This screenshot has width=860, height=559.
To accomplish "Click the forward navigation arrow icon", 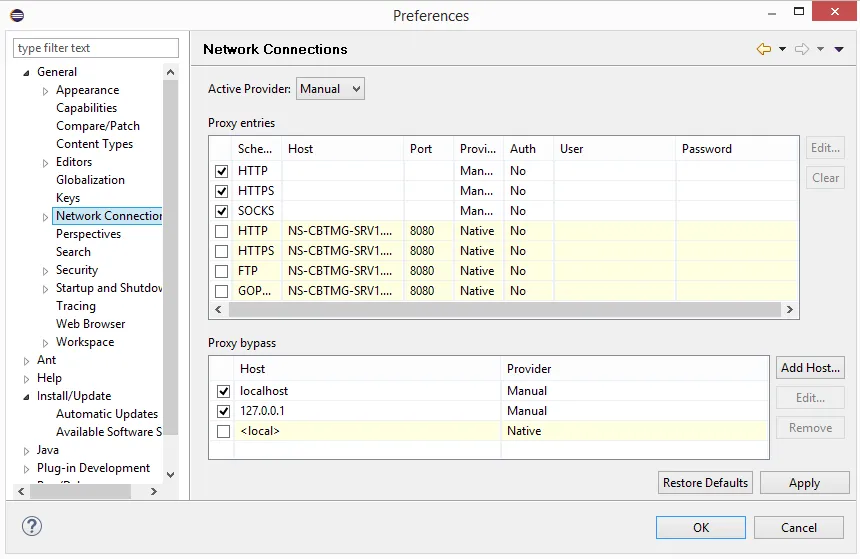I will pyautogui.click(x=801, y=49).
